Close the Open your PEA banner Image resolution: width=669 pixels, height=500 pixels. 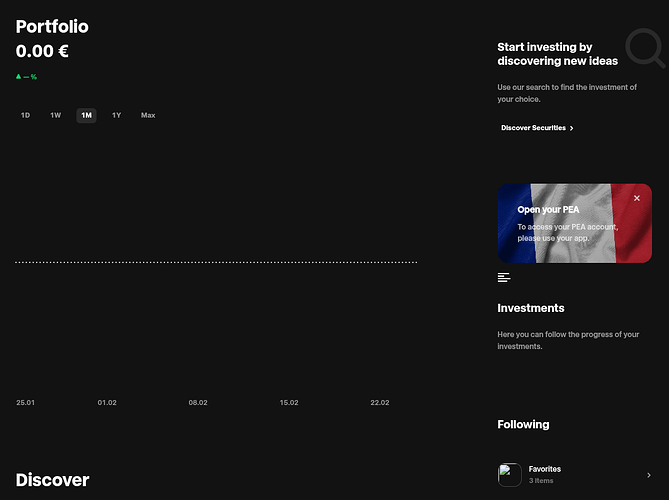click(637, 198)
